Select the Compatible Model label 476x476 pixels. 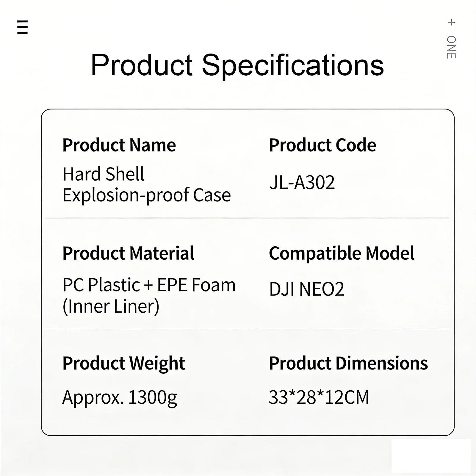click(342, 253)
